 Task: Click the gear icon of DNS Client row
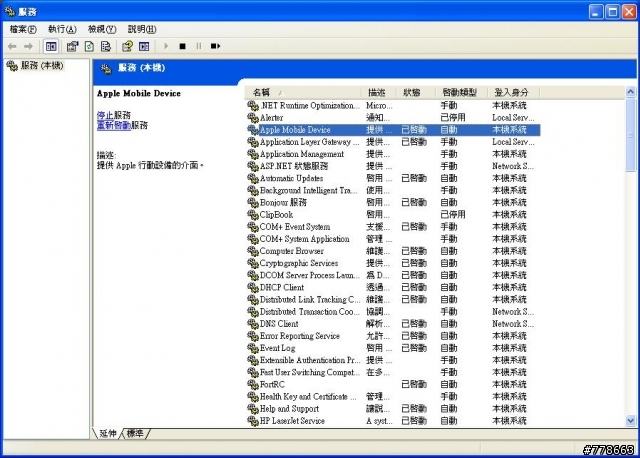[x=253, y=324]
